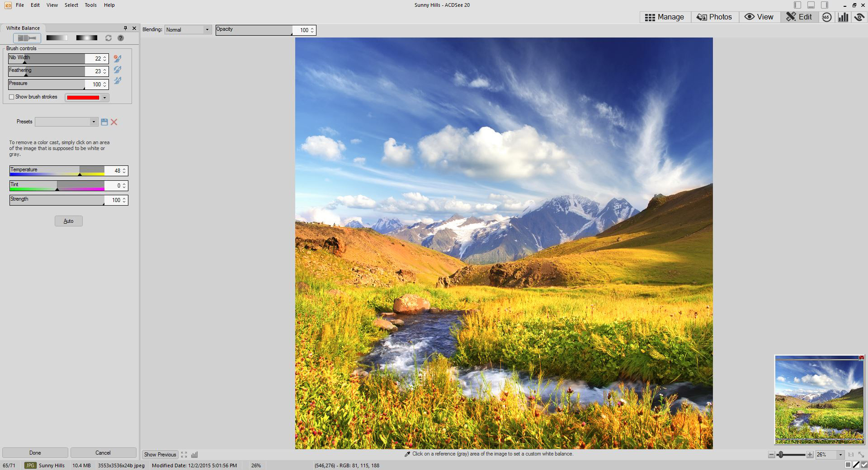Open the Blending mode dropdown
Viewport: 868px width, 470px height.
click(188, 30)
